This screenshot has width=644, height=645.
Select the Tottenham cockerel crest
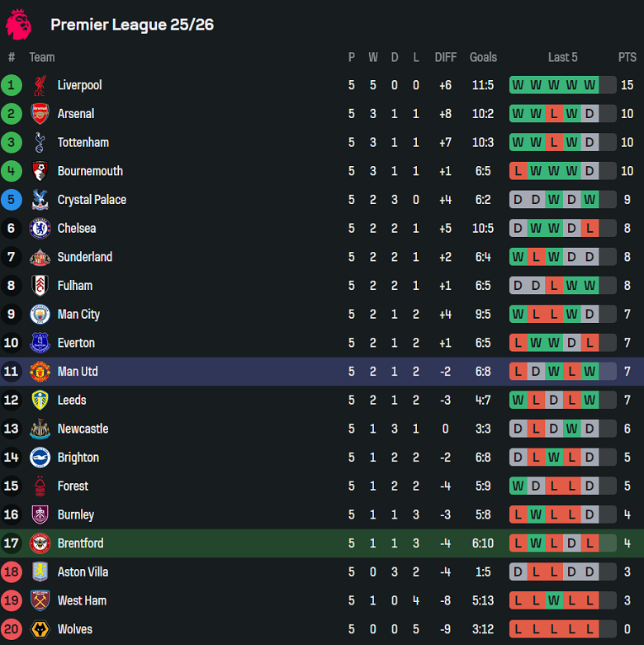[x=40, y=142]
